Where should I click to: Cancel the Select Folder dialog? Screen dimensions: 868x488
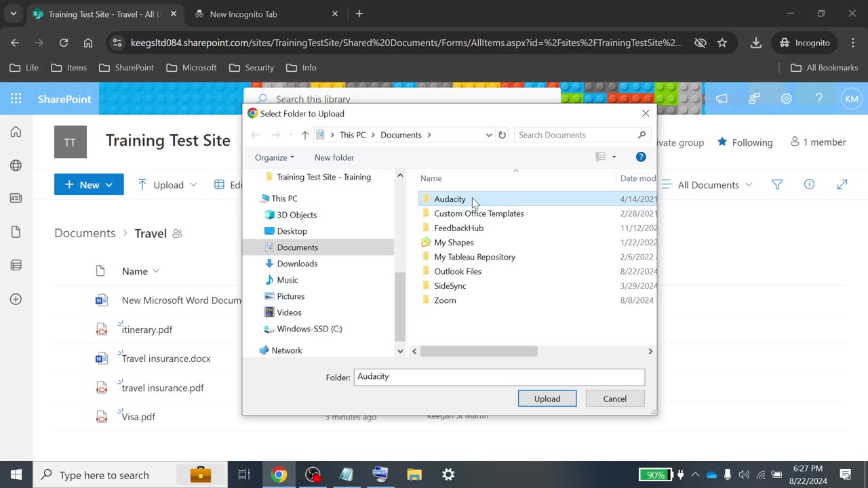coord(615,399)
